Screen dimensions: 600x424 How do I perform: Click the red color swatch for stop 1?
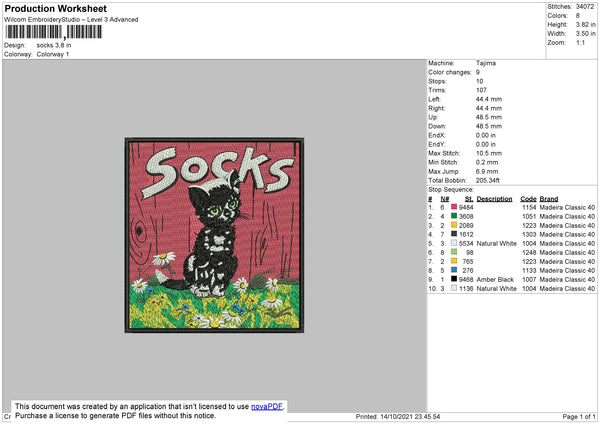click(x=454, y=207)
